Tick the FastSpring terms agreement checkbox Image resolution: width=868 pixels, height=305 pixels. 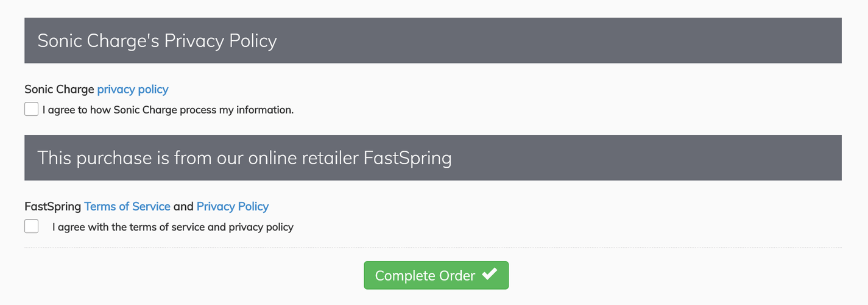pos(31,226)
